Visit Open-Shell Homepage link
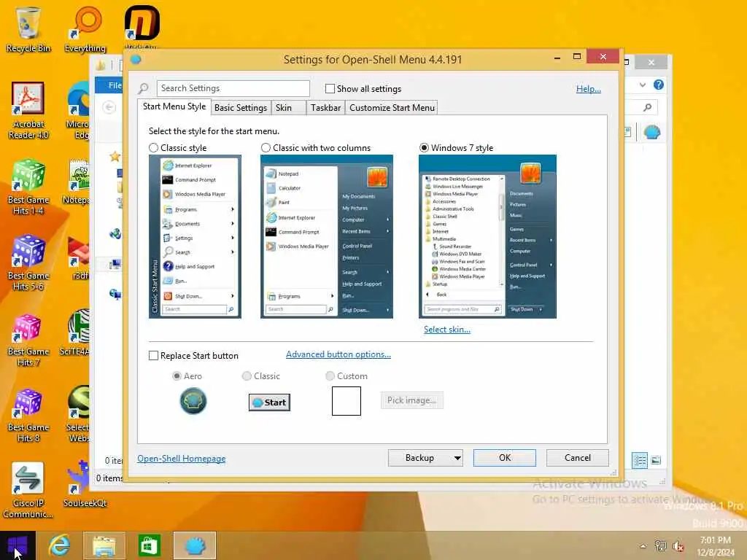The height and width of the screenshot is (560, 747). tap(182, 459)
